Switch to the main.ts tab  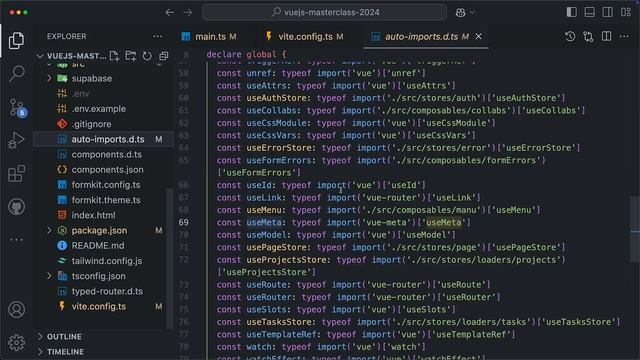(x=209, y=37)
